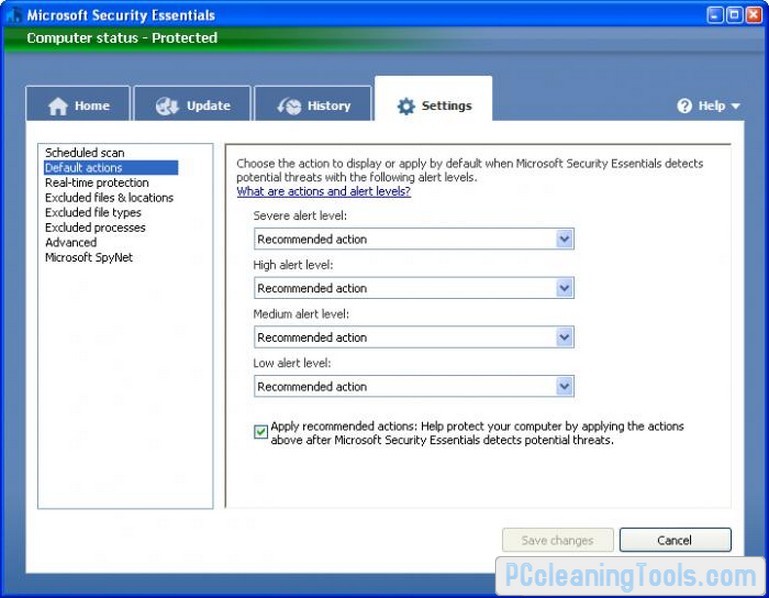Click the globe download icon on Update tab
The image size is (769, 598).
pyautogui.click(x=167, y=106)
